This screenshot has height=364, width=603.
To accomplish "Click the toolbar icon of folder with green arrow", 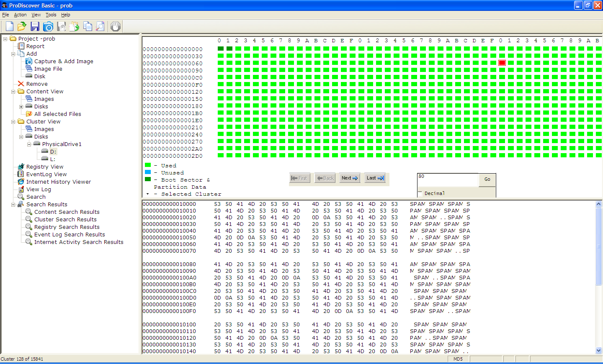I will [x=75, y=26].
